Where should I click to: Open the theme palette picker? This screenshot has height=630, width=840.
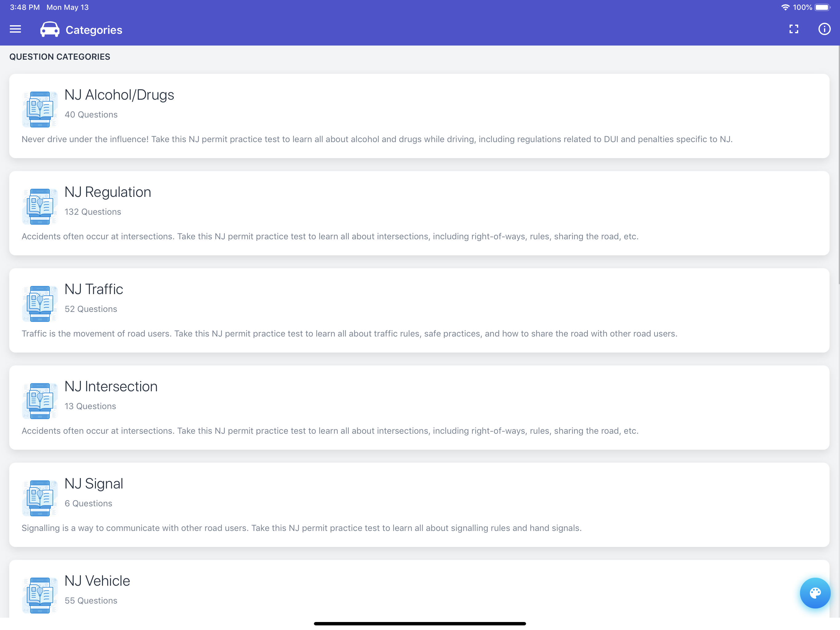tap(815, 593)
